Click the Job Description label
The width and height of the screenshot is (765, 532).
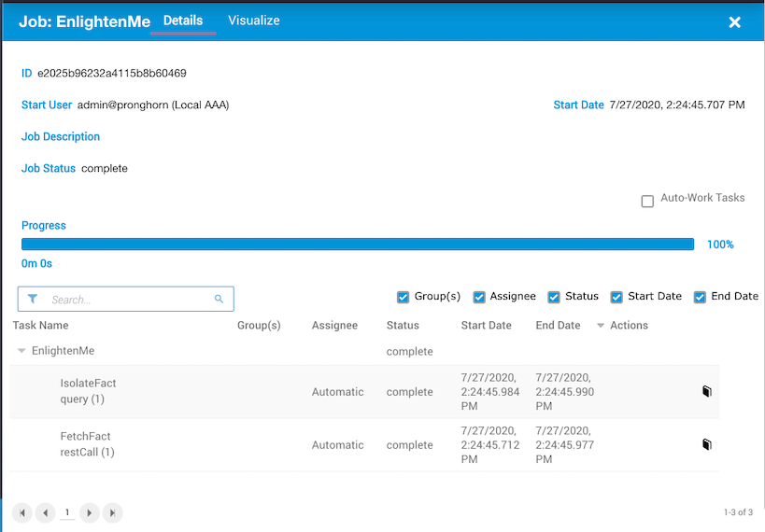(61, 136)
